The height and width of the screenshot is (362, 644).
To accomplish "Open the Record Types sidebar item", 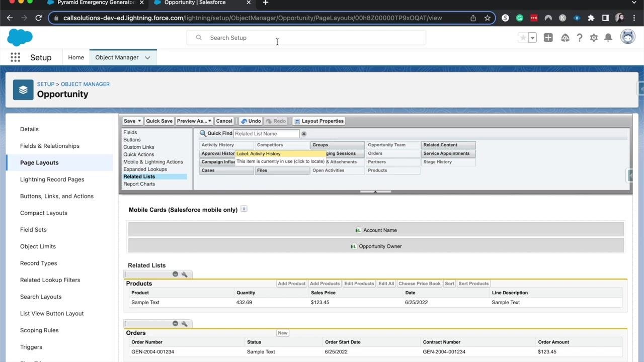I will coord(39,263).
